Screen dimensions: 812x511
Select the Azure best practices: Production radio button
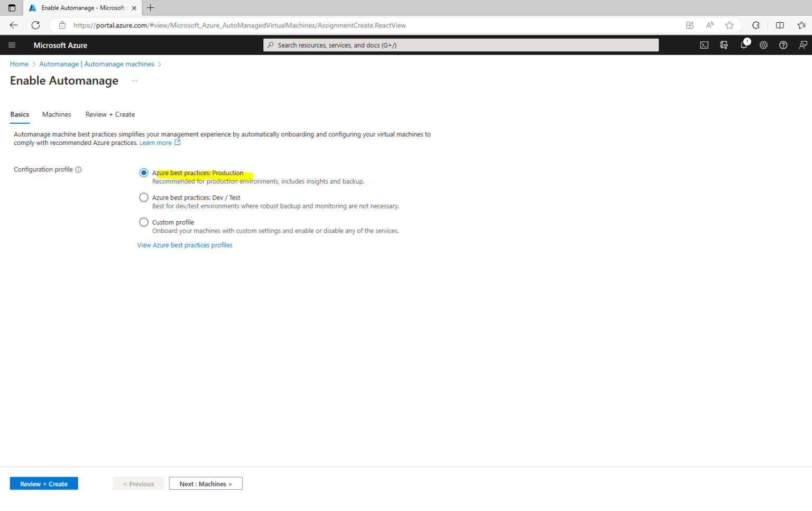[x=143, y=172]
